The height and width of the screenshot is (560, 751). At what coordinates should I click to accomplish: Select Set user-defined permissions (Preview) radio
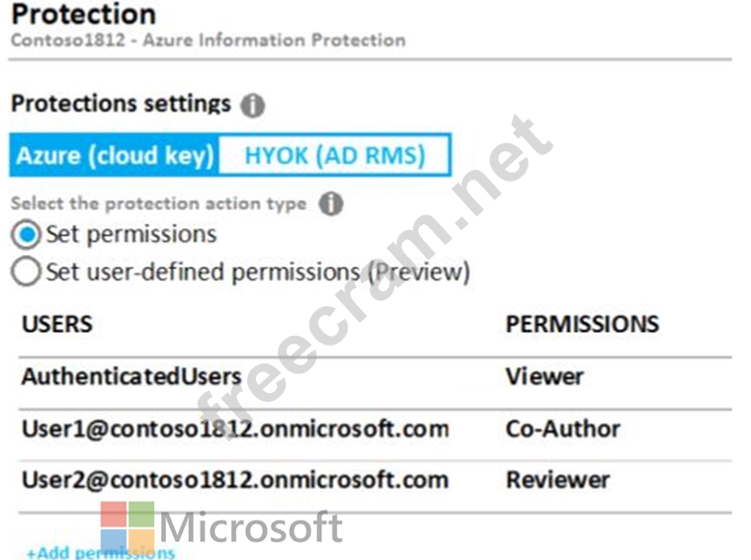(x=29, y=272)
